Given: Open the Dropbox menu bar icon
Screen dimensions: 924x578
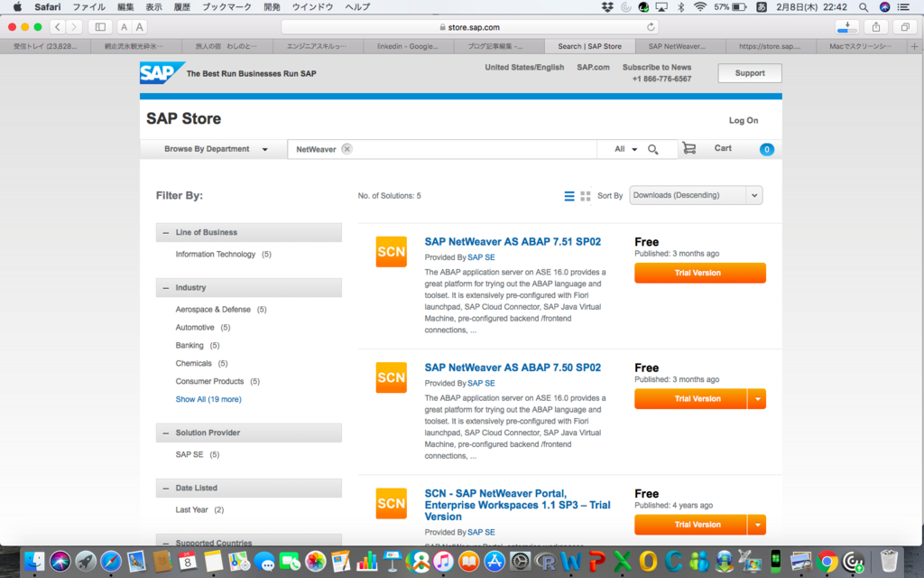Looking at the screenshot, I should pyautogui.click(x=607, y=7).
